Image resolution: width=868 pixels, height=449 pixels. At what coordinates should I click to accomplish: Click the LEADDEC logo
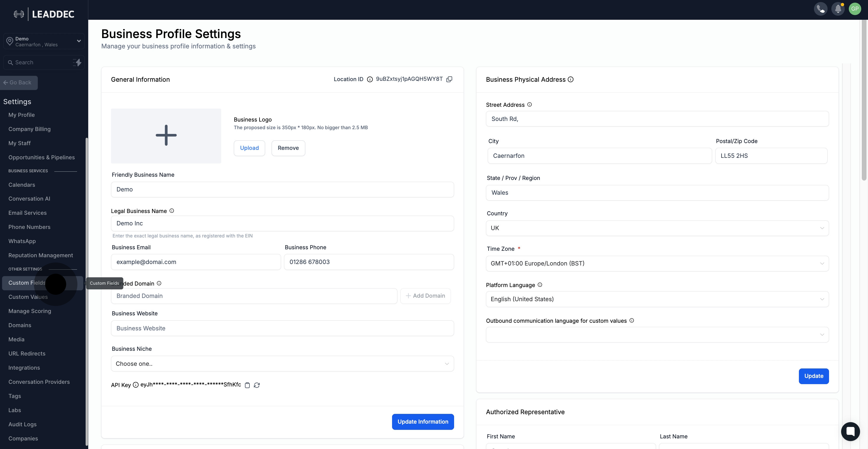[x=44, y=14]
